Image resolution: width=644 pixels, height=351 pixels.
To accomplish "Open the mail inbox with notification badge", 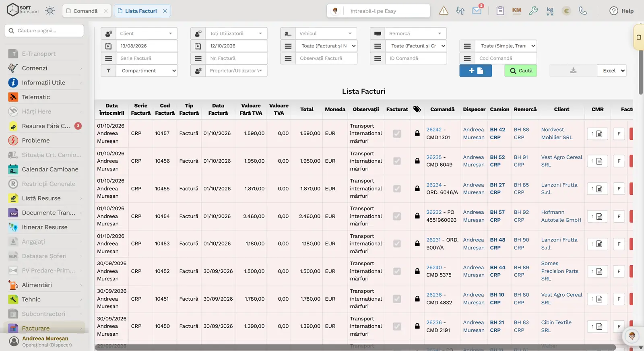I will click(477, 10).
